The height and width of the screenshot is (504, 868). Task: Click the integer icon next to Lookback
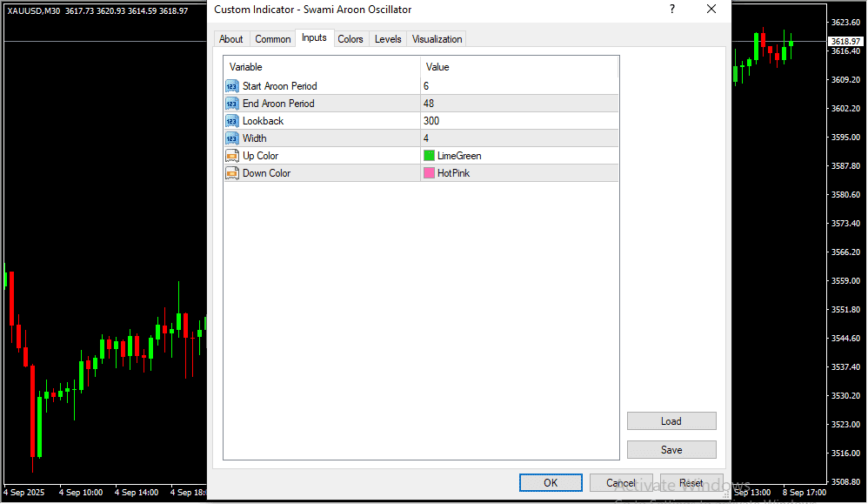231,121
